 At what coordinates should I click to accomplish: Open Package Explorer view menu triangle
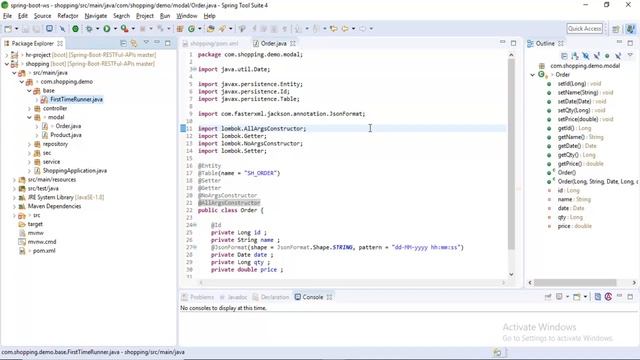click(146, 42)
